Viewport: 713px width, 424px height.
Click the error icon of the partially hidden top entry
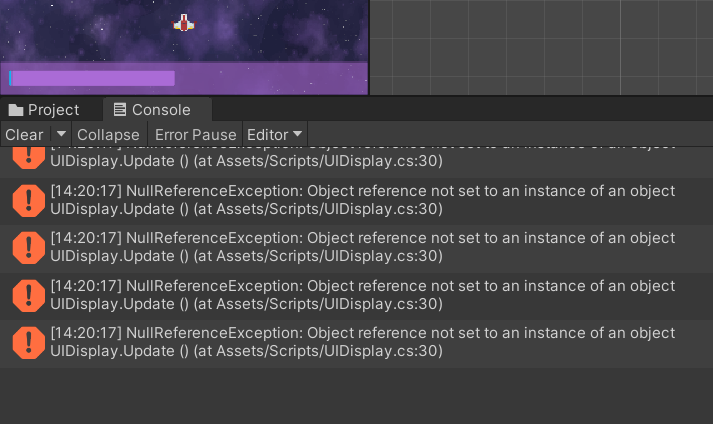point(28,155)
